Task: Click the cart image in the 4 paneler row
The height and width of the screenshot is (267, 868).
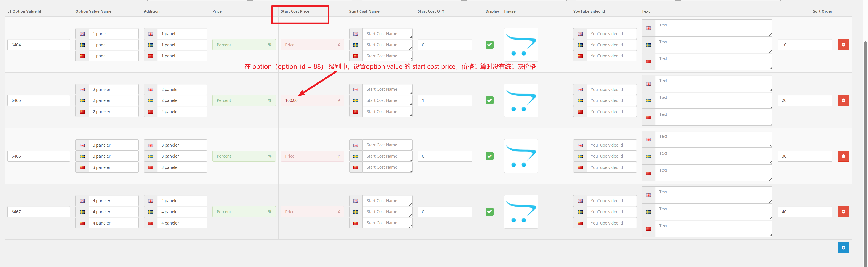Action: pyautogui.click(x=521, y=212)
